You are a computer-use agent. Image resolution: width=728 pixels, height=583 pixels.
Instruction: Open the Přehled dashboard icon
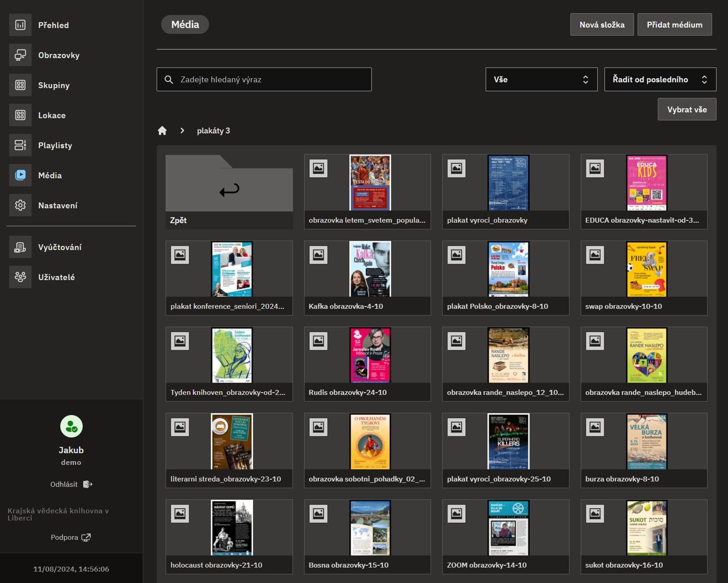pyautogui.click(x=20, y=25)
